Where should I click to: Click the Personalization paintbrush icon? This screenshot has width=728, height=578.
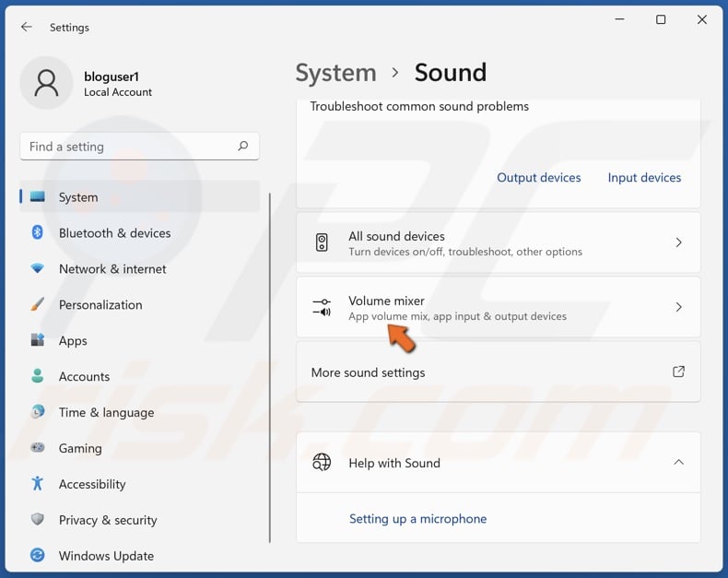[37, 304]
